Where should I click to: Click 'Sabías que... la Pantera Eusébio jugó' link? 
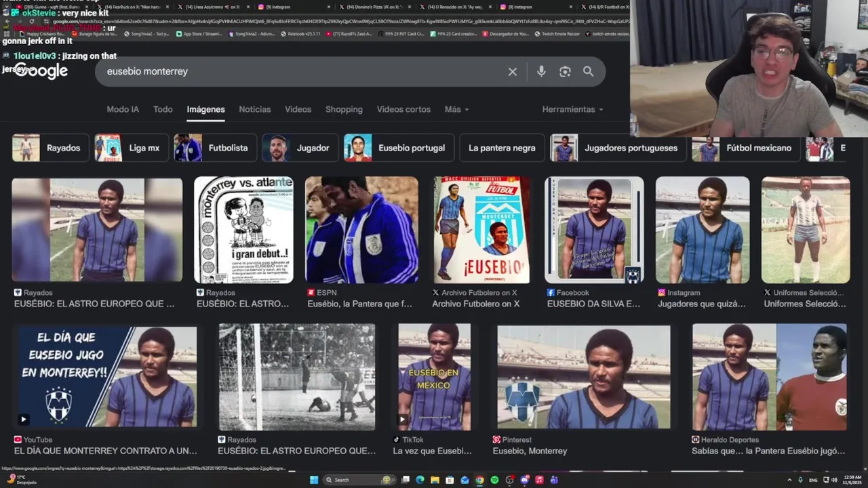tap(768, 451)
